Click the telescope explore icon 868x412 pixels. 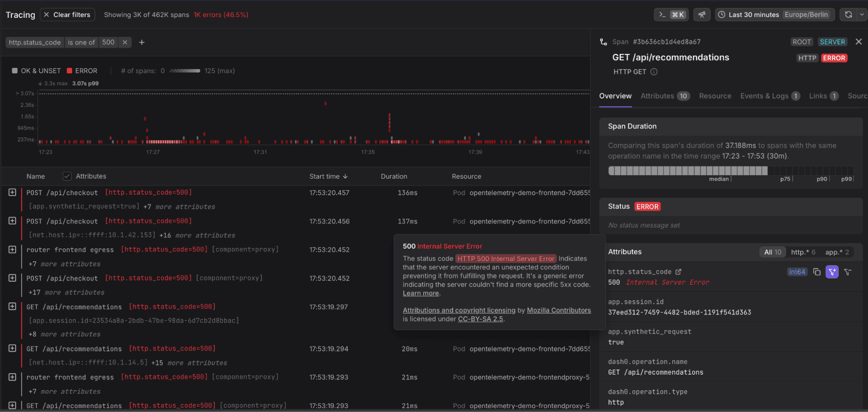click(702, 15)
